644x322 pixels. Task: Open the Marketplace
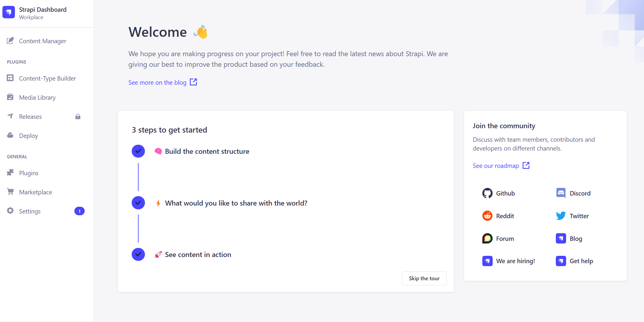point(36,192)
